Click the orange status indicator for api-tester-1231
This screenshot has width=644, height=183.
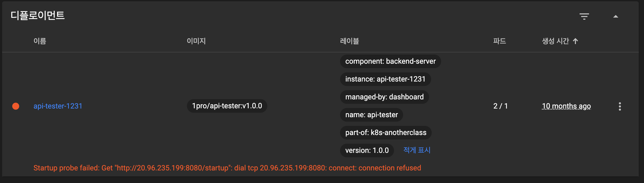click(x=16, y=106)
